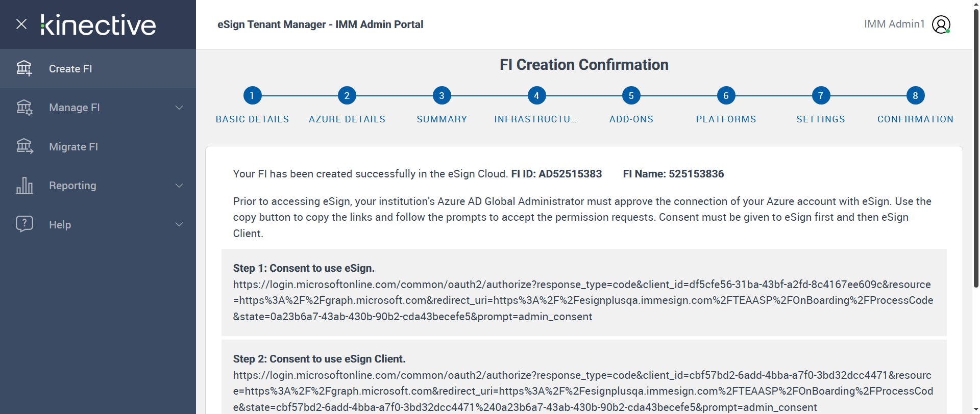980x414 pixels.
Task: Expand the Help submenu chevron
Action: click(x=179, y=224)
